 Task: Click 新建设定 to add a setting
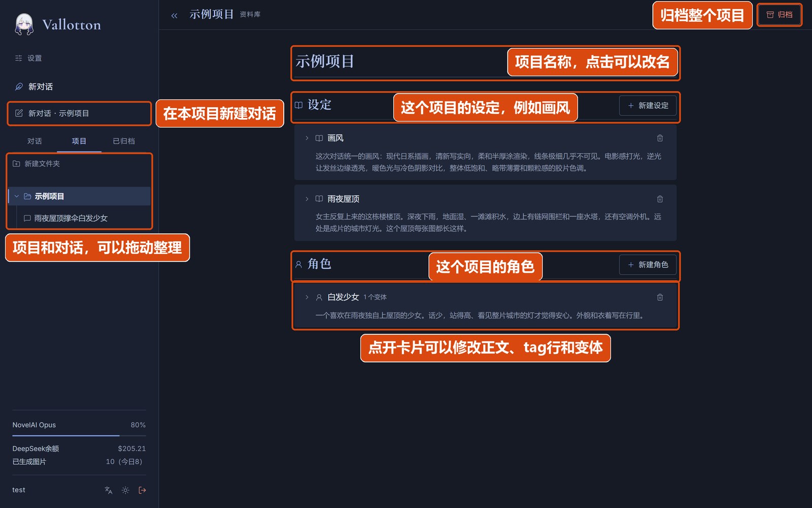click(x=648, y=106)
